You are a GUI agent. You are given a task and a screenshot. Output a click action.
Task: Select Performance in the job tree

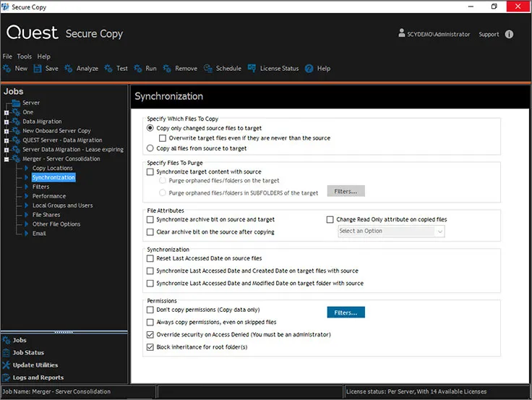tap(49, 196)
